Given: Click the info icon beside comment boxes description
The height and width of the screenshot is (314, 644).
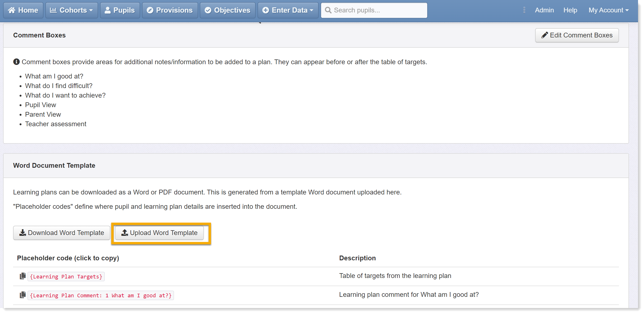Looking at the screenshot, I should click(16, 62).
